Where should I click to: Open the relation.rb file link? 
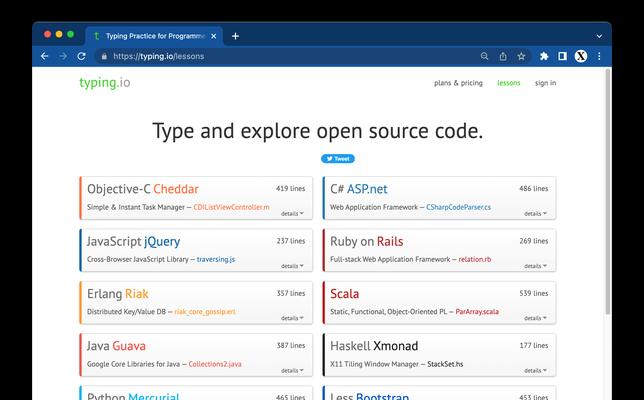point(475,259)
